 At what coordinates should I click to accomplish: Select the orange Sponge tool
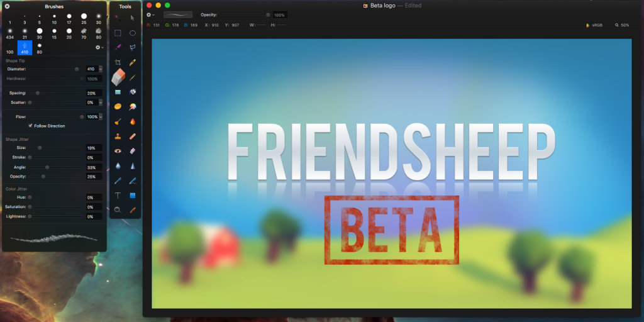pyautogui.click(x=118, y=106)
